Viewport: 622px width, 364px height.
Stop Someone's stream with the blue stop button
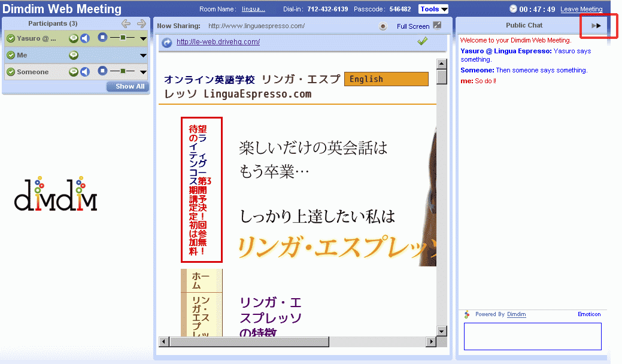click(102, 71)
